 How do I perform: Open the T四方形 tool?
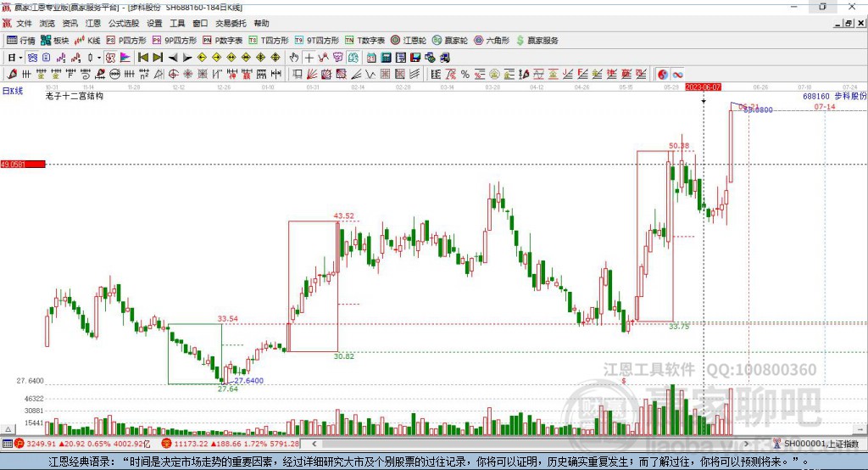269,41
